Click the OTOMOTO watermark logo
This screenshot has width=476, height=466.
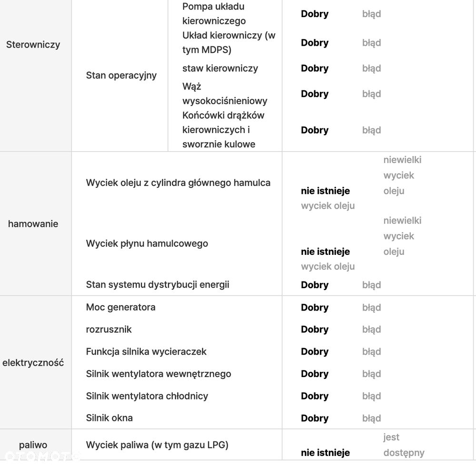click(41, 457)
